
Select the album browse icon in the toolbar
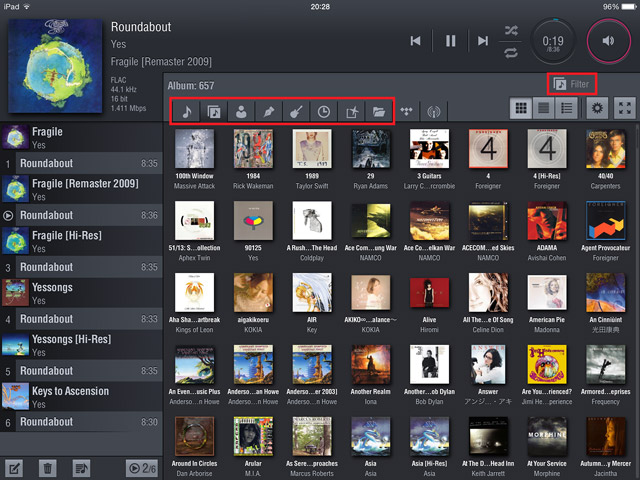[x=214, y=112]
